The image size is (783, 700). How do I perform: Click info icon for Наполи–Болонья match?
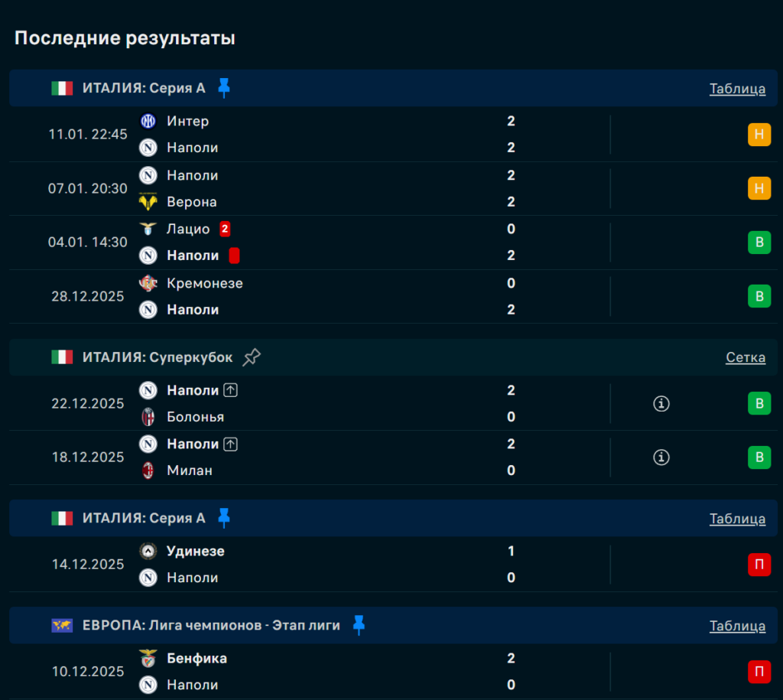(x=661, y=403)
